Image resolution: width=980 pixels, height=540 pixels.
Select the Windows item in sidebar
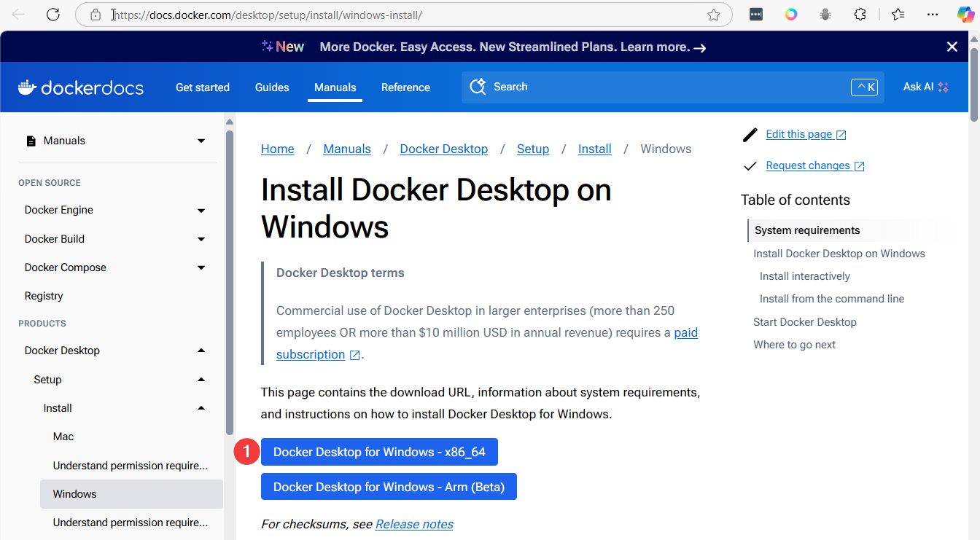pyautogui.click(x=131, y=494)
